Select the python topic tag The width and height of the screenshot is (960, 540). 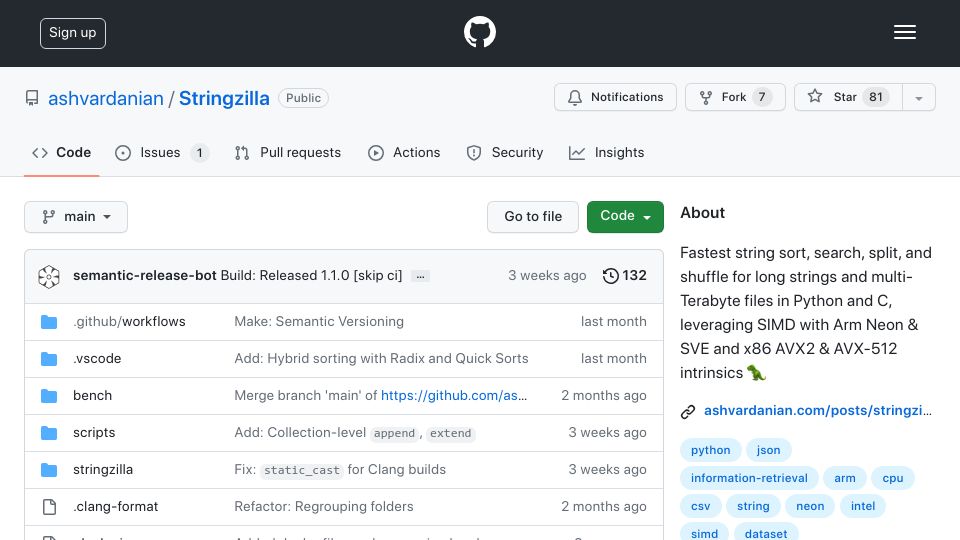coord(710,450)
